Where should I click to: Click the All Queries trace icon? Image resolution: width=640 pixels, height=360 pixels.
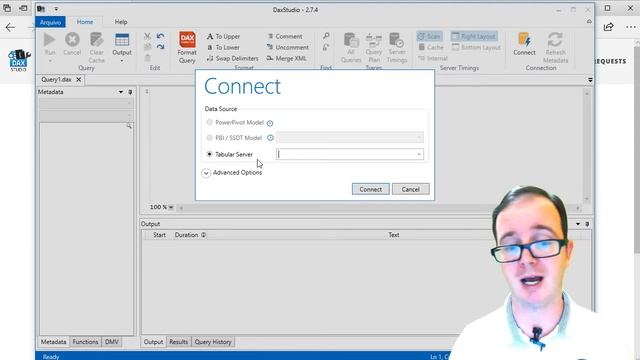click(351, 41)
